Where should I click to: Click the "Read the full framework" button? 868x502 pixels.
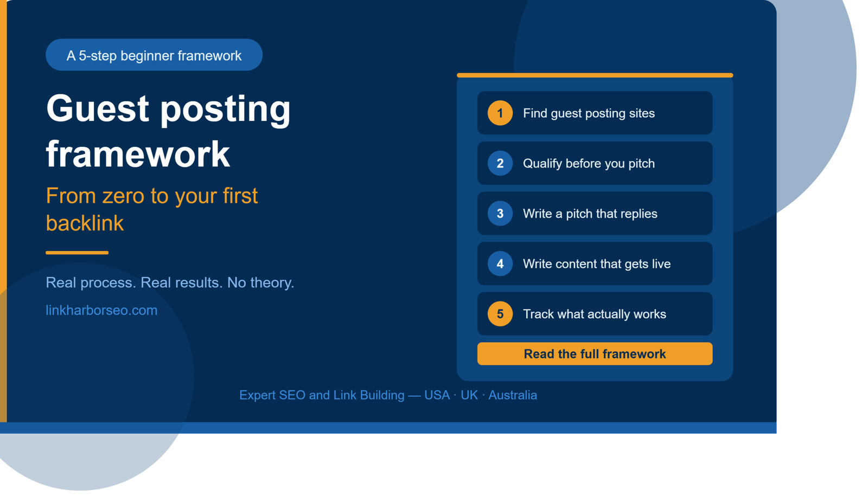click(x=595, y=353)
